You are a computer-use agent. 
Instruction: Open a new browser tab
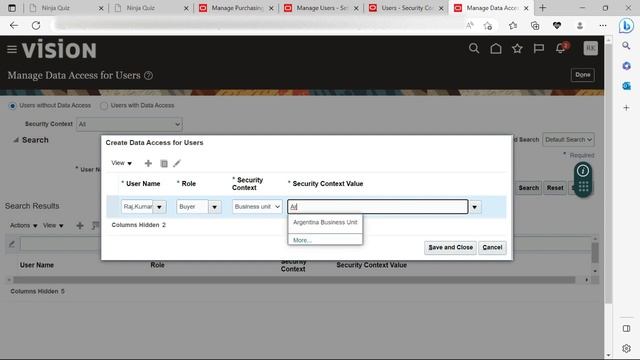point(542,8)
